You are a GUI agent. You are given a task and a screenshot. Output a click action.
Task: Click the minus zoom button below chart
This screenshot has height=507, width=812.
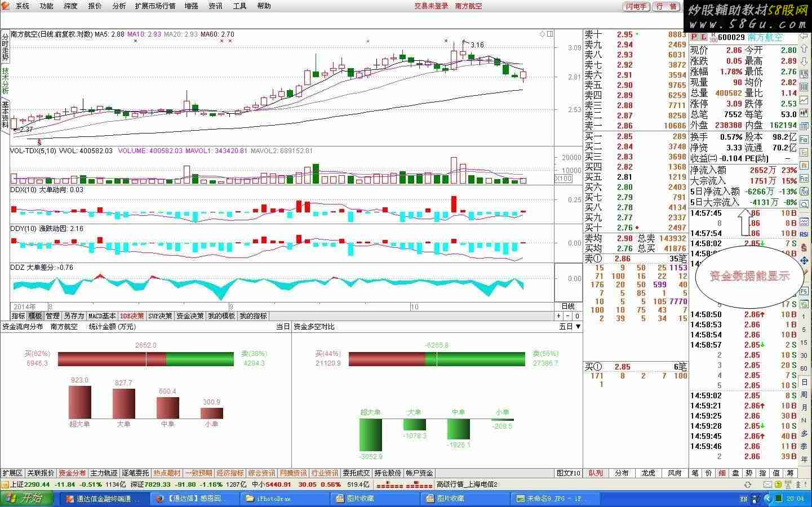[x=569, y=316]
